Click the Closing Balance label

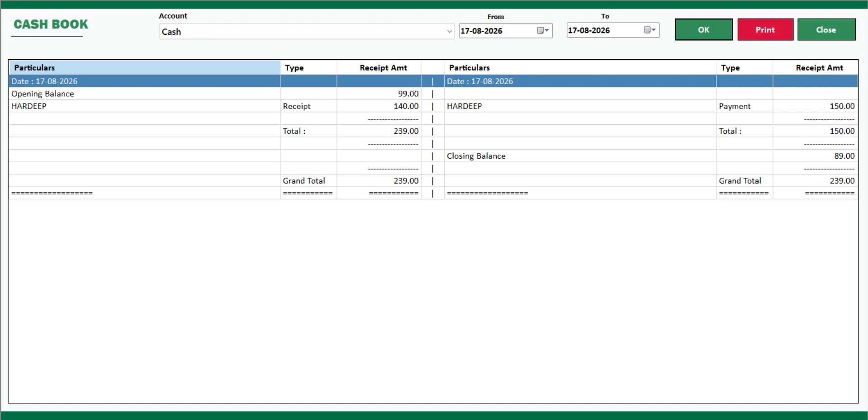coord(476,156)
